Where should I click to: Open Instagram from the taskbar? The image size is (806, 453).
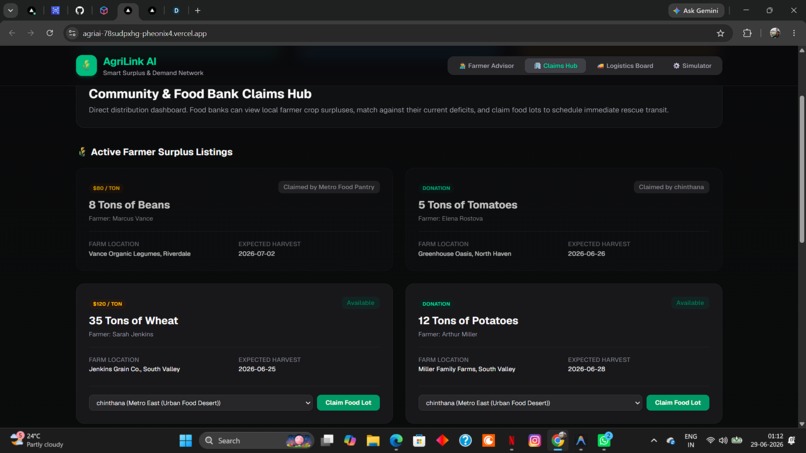coord(535,441)
